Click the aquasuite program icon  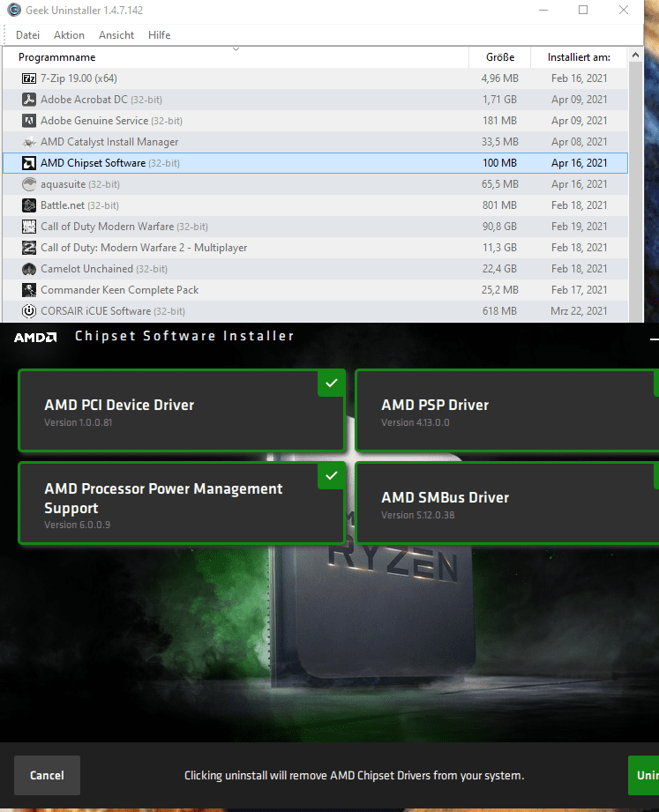[29, 184]
